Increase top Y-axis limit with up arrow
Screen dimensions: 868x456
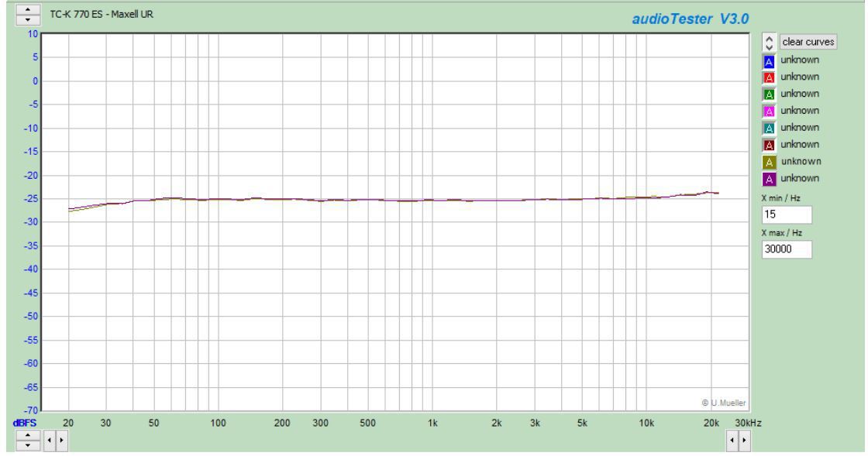pyautogui.click(x=29, y=9)
